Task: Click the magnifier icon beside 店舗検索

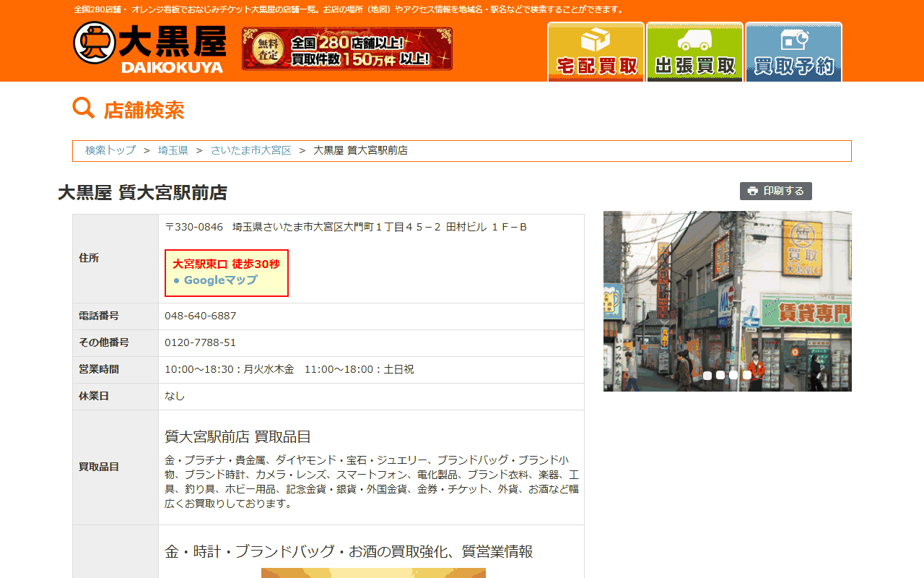Action: [84, 108]
